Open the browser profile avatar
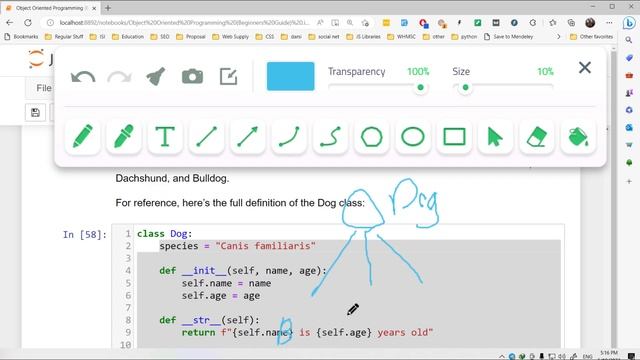 click(x=590, y=22)
